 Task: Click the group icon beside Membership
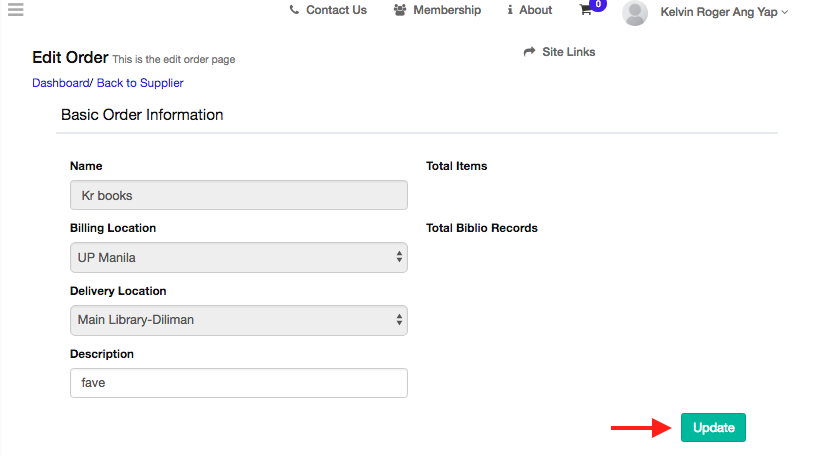[400, 10]
